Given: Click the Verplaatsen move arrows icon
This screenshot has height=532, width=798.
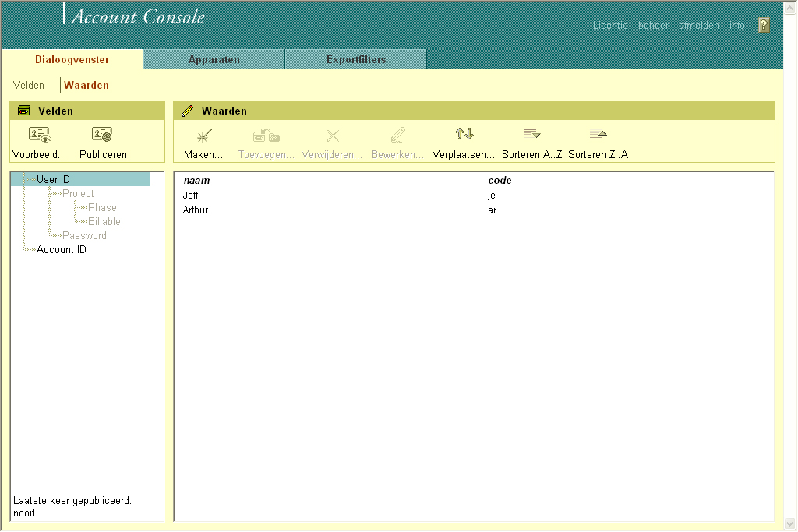Looking at the screenshot, I should [x=464, y=136].
